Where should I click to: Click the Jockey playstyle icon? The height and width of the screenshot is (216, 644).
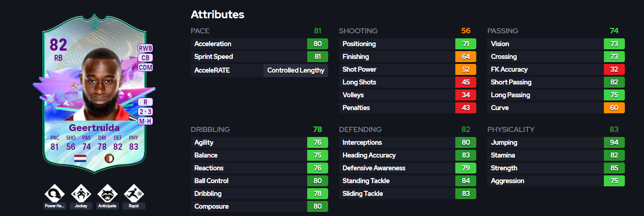pyautogui.click(x=81, y=194)
